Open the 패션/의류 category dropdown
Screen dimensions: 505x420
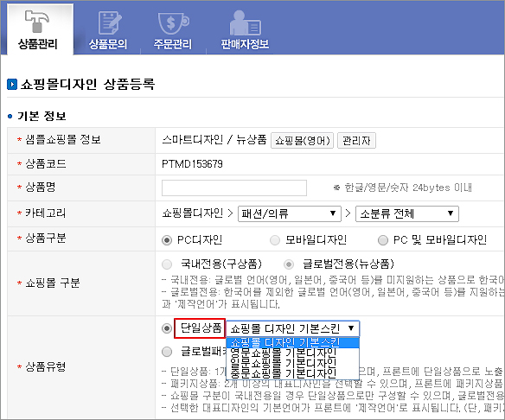[x=289, y=213]
